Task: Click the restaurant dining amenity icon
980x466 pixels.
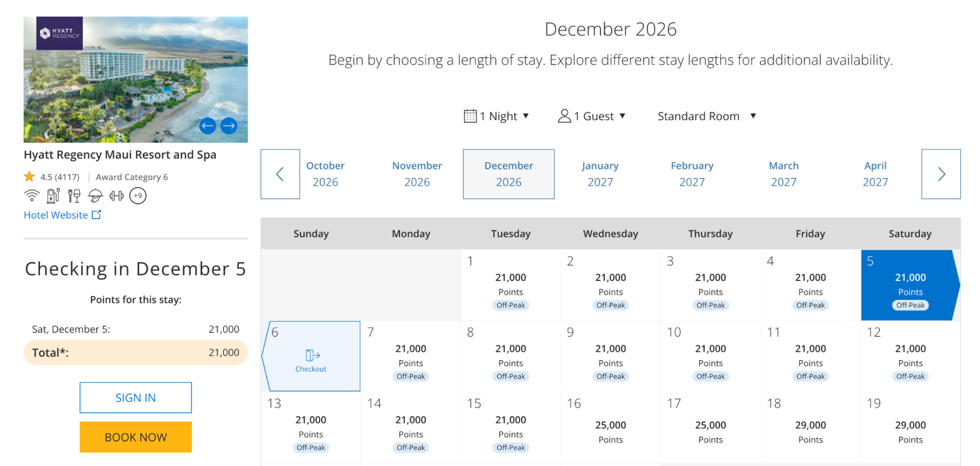Action: (x=74, y=196)
